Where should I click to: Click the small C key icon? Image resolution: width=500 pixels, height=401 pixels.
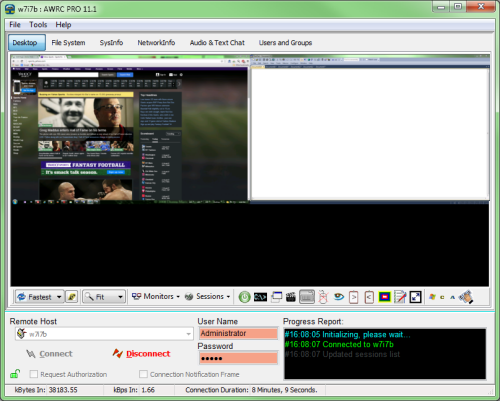point(442,297)
